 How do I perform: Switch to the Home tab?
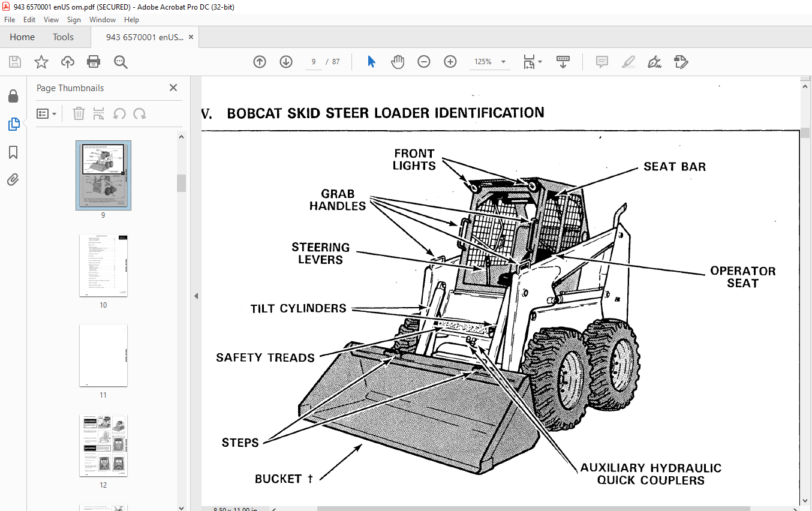point(22,37)
